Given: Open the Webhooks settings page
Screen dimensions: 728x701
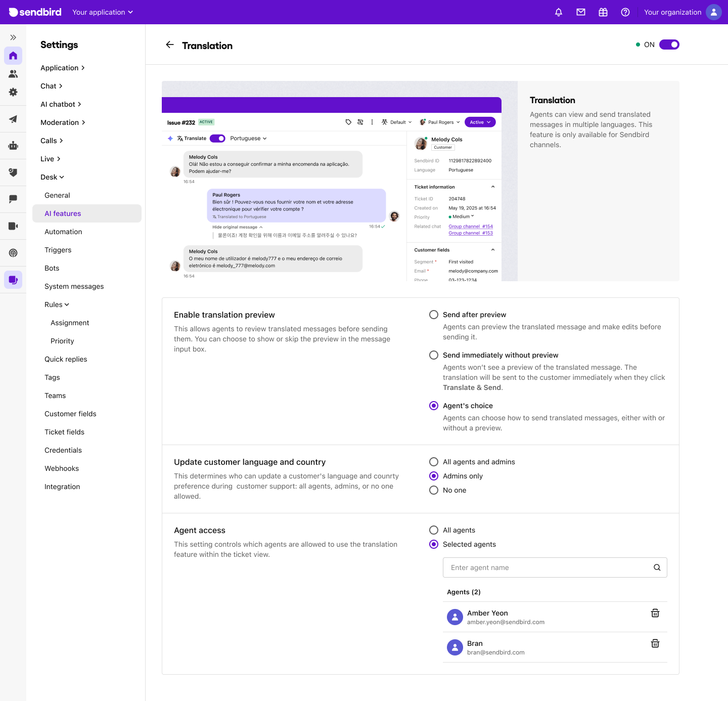Looking at the screenshot, I should coord(61,468).
